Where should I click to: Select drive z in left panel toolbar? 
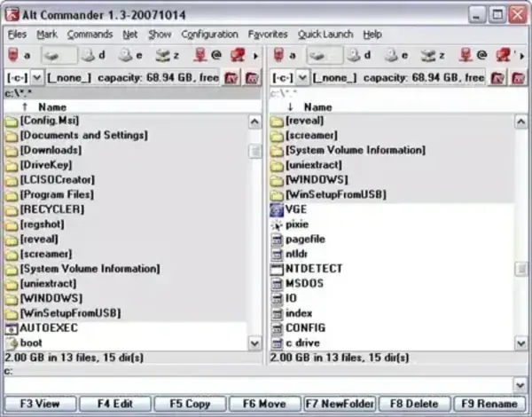coord(168,55)
